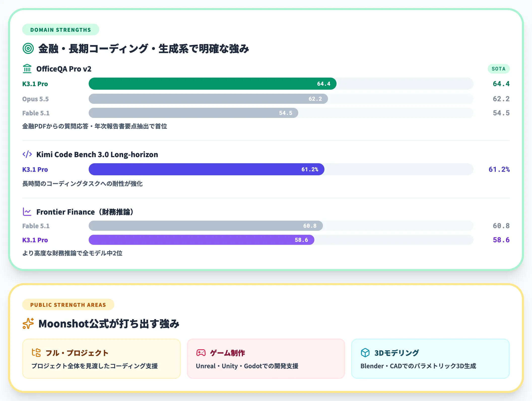
Task: Open the ゲーム制作 card
Action: (266, 359)
